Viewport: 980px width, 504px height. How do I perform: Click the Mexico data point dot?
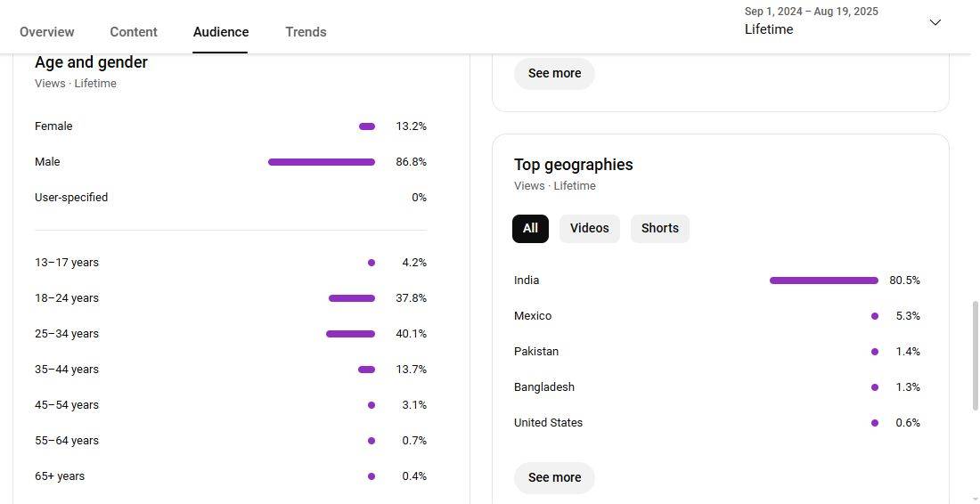coord(875,316)
